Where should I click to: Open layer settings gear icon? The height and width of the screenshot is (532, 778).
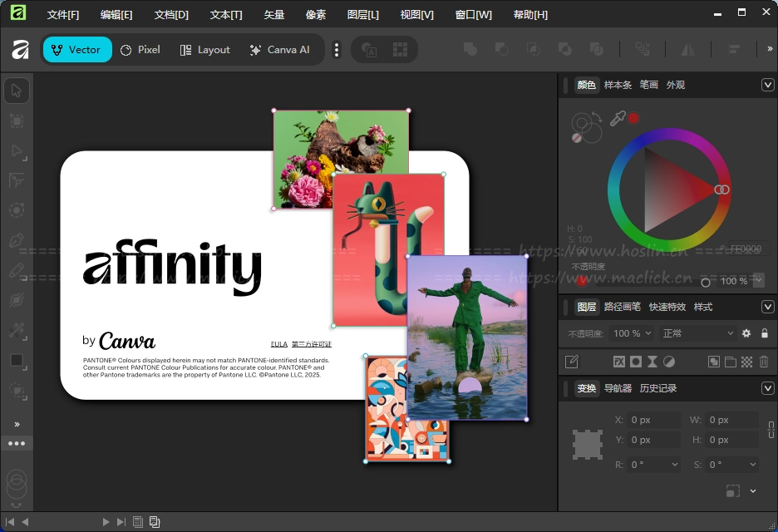pyautogui.click(x=746, y=333)
